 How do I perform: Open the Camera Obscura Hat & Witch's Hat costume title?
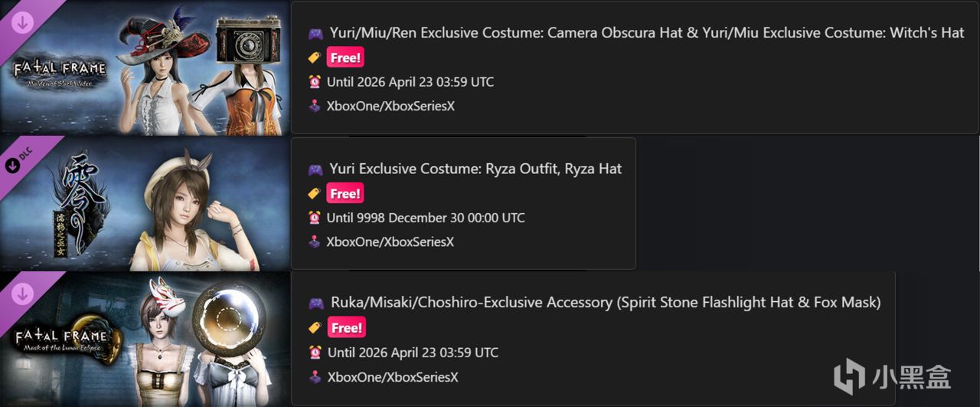coord(647,33)
